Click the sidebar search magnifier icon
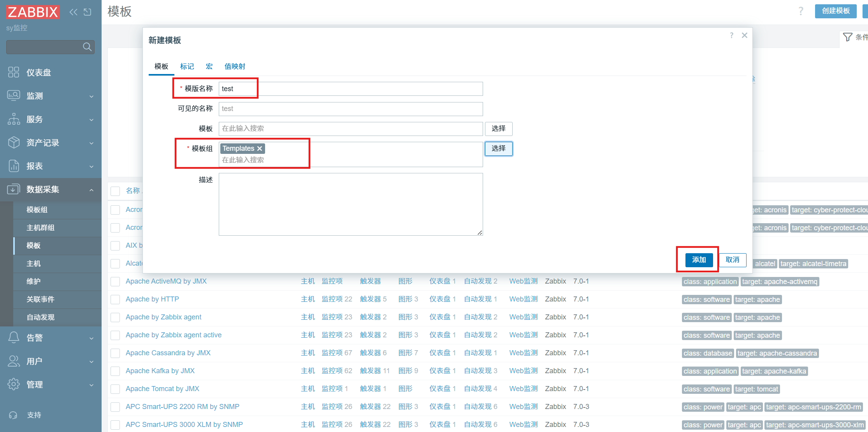 click(88, 47)
